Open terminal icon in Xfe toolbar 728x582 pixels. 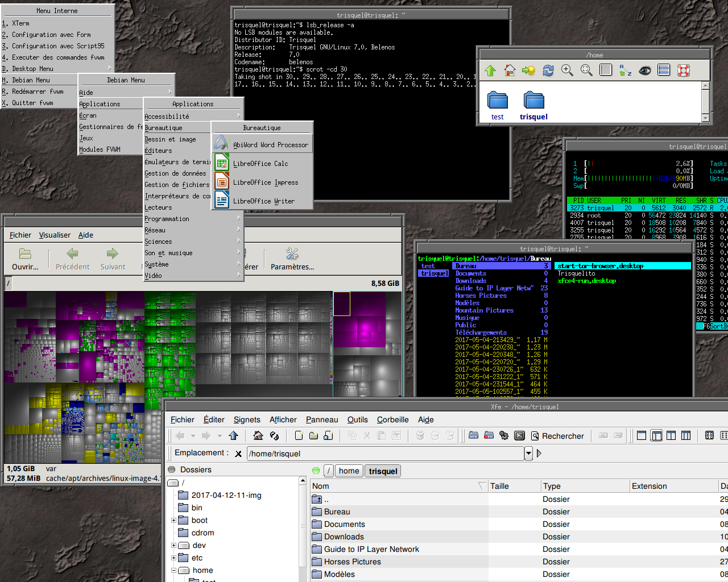(x=519, y=436)
